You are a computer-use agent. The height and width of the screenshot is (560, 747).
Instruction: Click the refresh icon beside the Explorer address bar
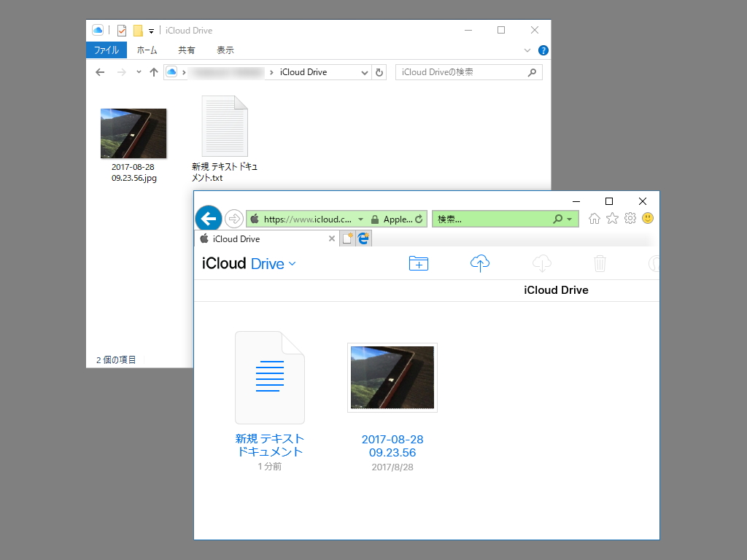379,72
